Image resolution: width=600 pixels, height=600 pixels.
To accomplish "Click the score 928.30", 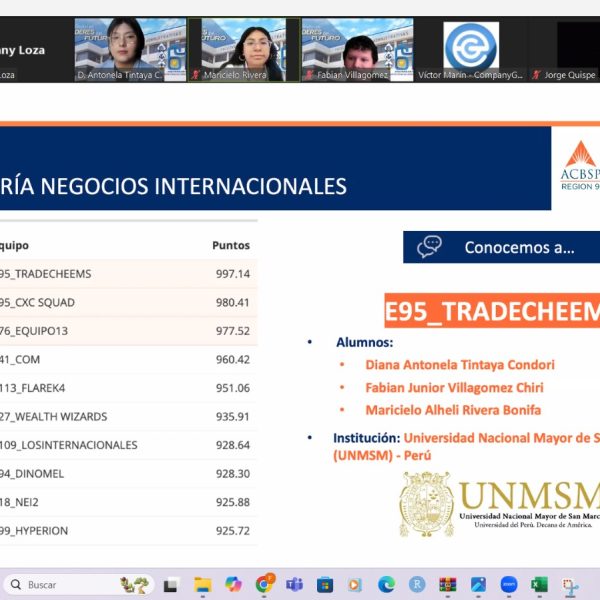I will pos(233,474).
